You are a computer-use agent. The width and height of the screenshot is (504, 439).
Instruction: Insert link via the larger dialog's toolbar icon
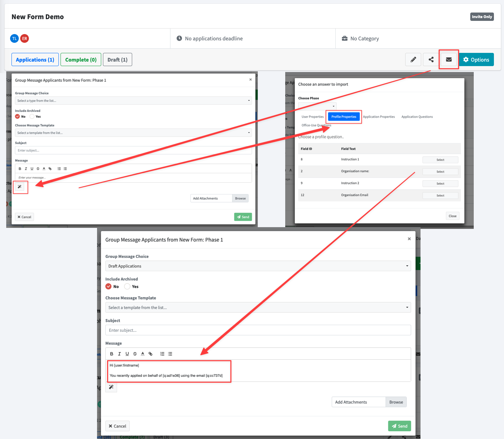151,354
